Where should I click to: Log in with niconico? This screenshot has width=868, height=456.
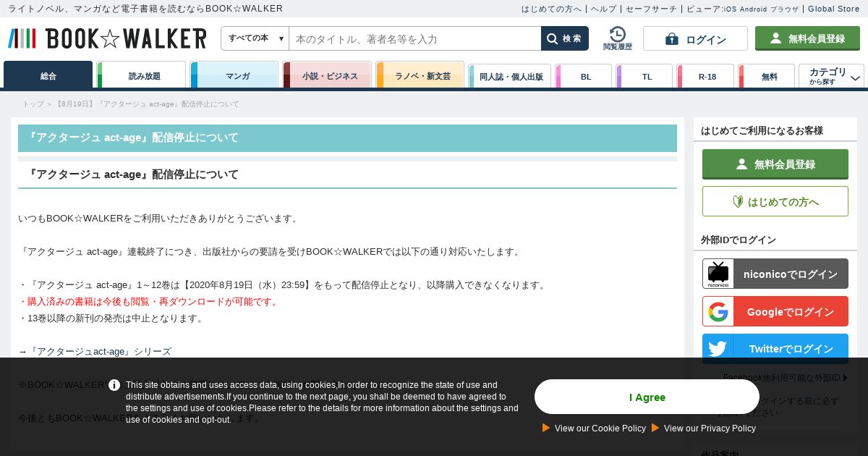775,274
